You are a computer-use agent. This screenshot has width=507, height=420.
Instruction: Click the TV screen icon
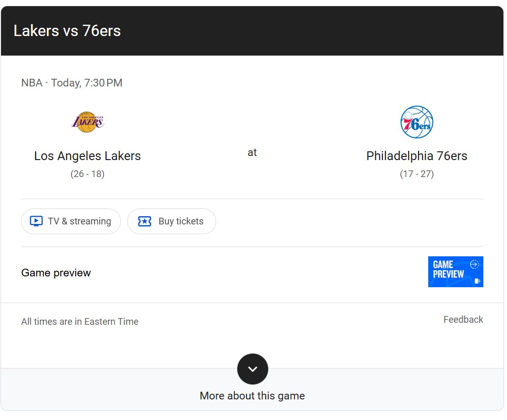pos(36,221)
